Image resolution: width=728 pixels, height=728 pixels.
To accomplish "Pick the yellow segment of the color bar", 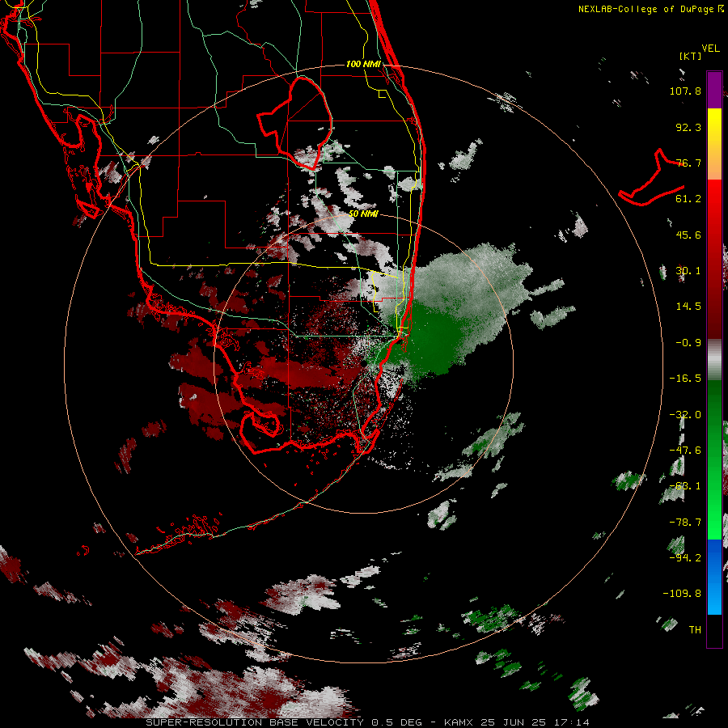I will click(714, 125).
